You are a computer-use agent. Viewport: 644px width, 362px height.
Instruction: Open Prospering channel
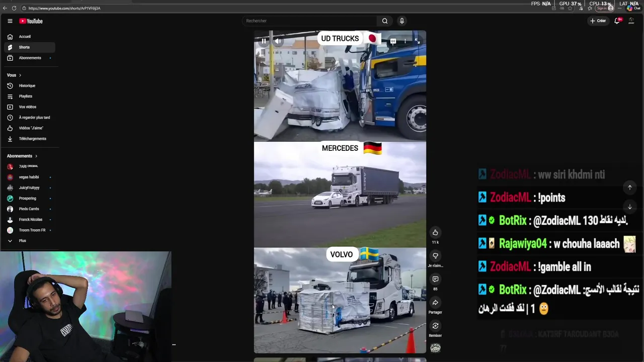[x=29, y=198]
